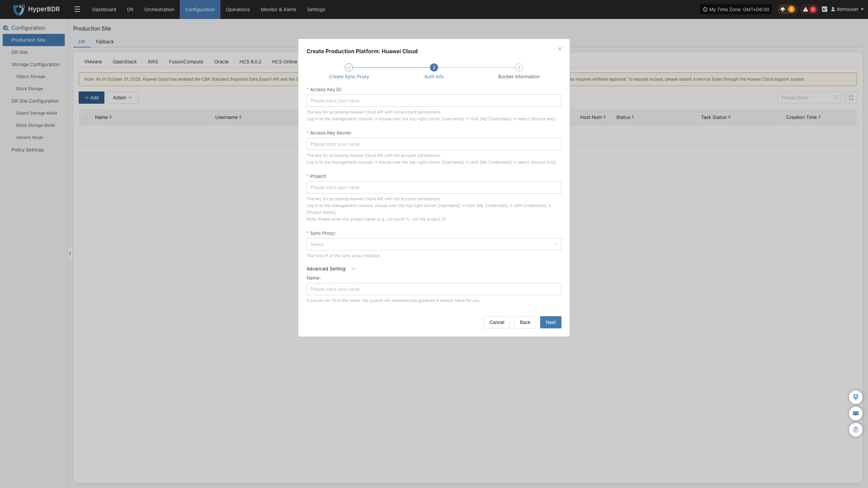Collapse the sidebar with left arrow handle
The width and height of the screenshot is (868, 488).
(70, 253)
